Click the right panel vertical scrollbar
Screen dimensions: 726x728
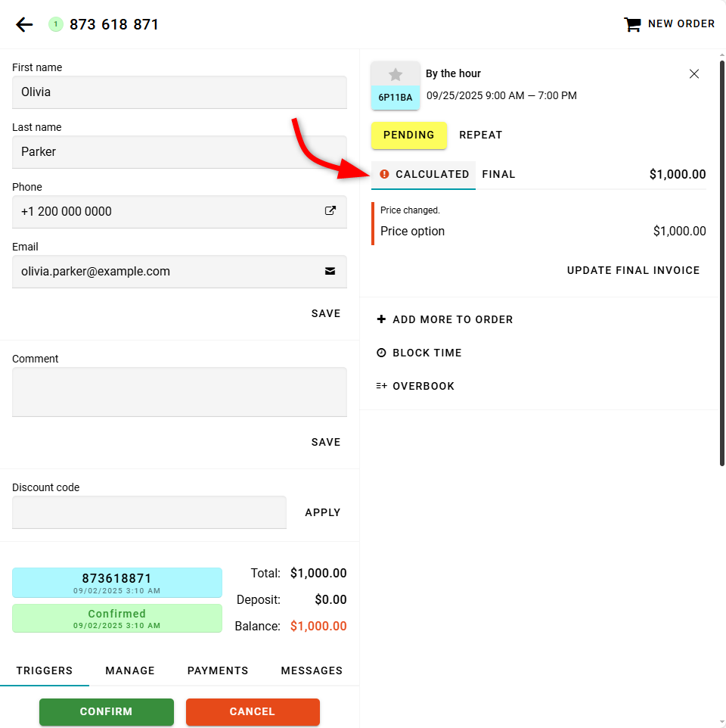click(x=722, y=265)
